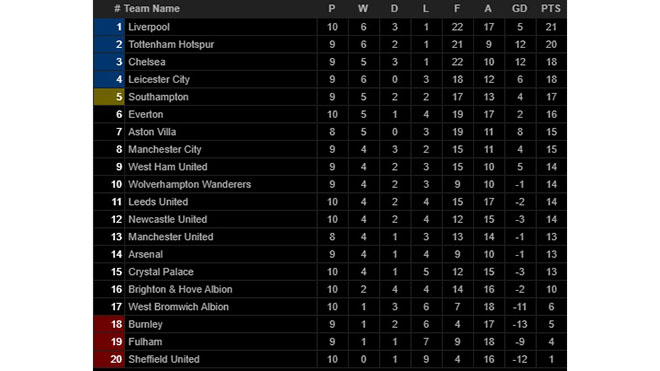Open Chelsea team entry
Screen dimensions: 660x371
point(146,62)
